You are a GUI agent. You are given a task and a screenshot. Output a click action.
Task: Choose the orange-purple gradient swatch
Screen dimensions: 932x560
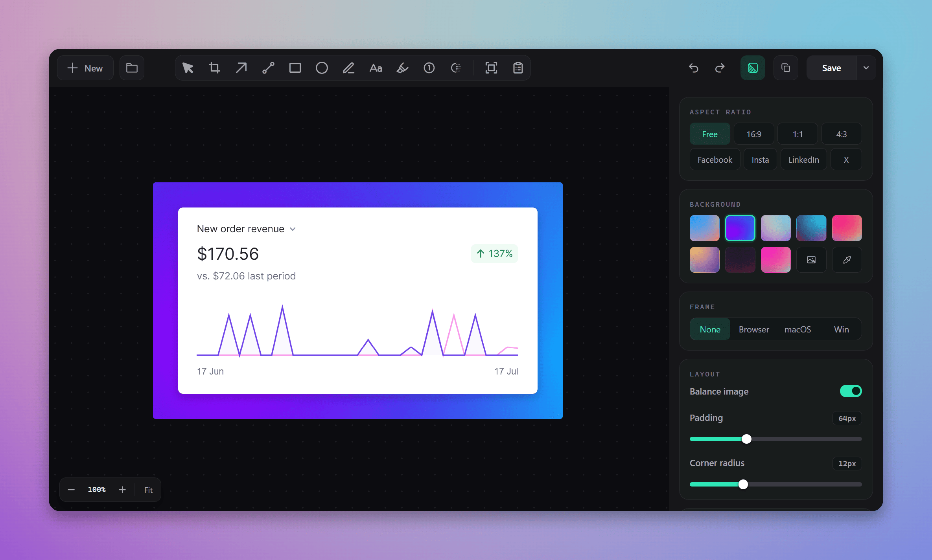pyautogui.click(x=705, y=260)
